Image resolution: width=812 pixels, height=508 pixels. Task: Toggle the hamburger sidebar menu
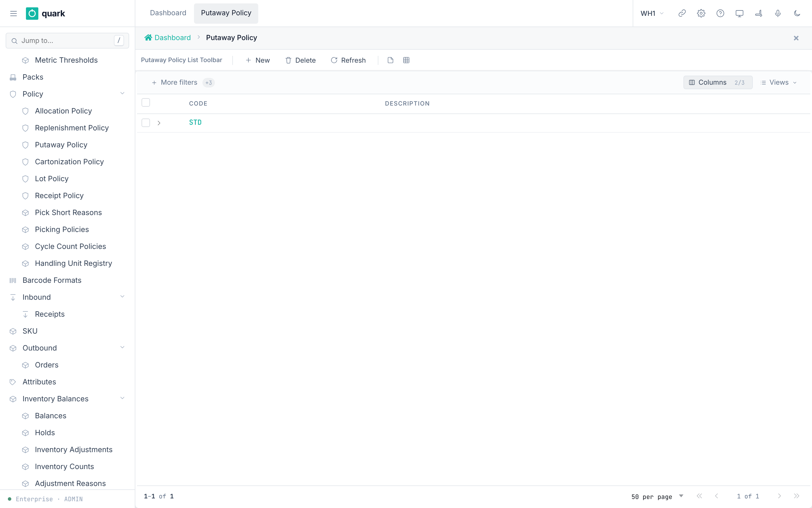(x=14, y=14)
